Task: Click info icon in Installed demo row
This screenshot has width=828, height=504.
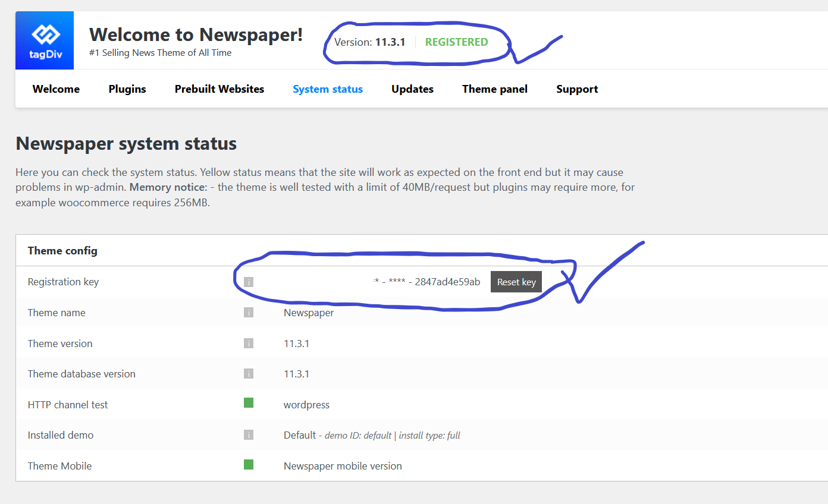Action: coord(249,435)
